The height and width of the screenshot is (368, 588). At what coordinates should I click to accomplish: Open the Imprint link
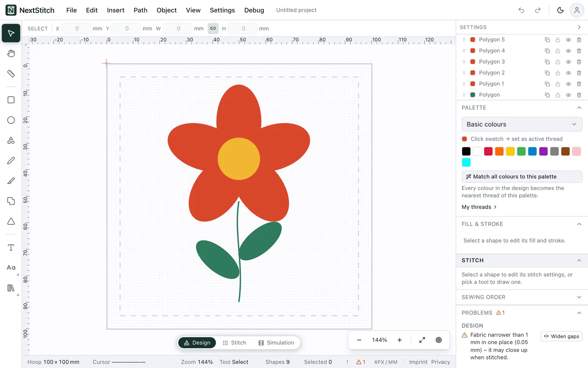[418, 362]
